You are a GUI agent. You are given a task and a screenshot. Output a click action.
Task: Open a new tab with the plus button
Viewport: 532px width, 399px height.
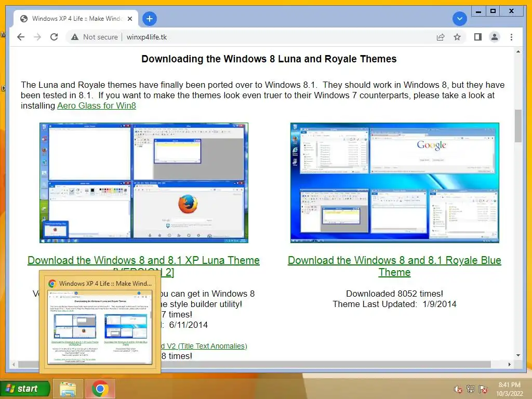150,19
